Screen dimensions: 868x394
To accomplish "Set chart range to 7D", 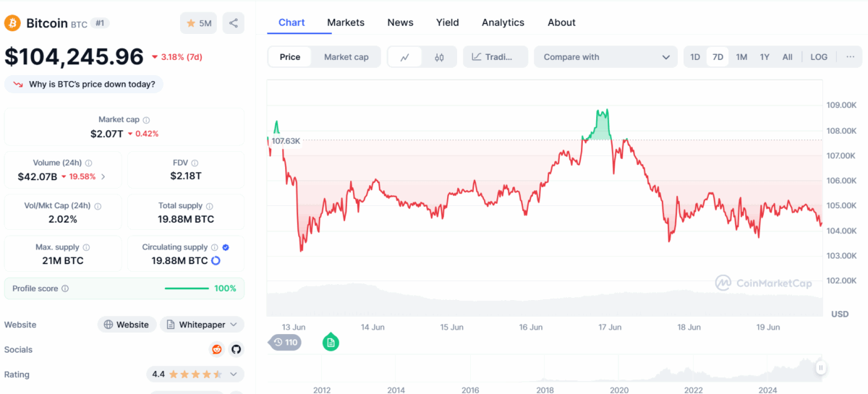I will [718, 57].
